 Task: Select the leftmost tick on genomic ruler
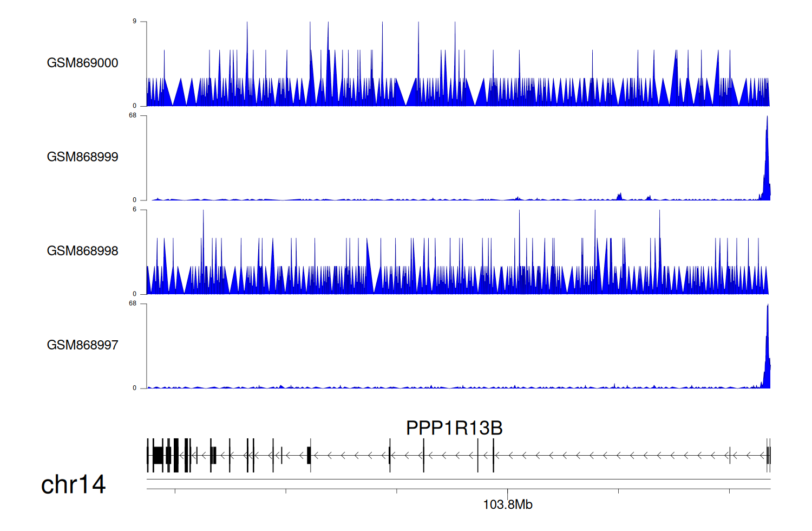[175, 491]
